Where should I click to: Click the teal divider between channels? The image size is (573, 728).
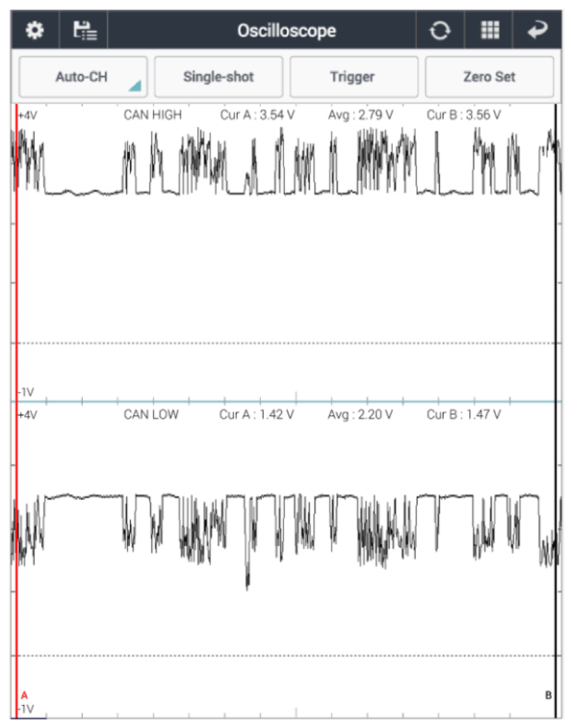coord(287,402)
